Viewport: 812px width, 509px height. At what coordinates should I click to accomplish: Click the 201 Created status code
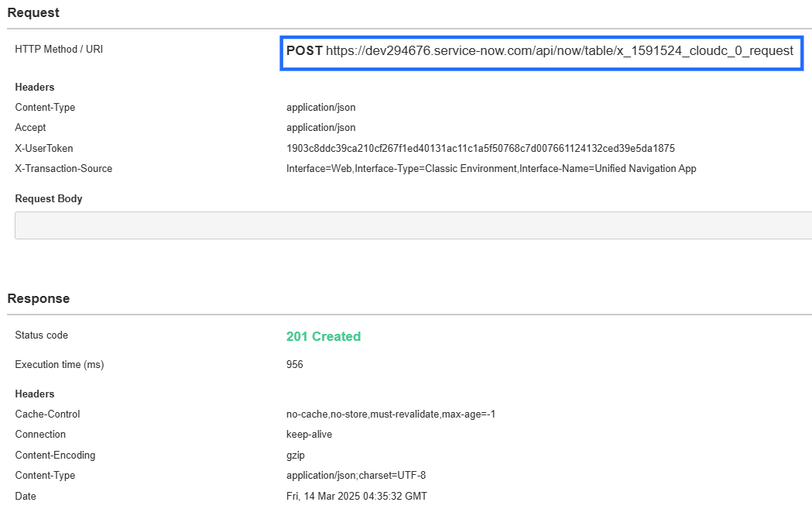point(323,336)
